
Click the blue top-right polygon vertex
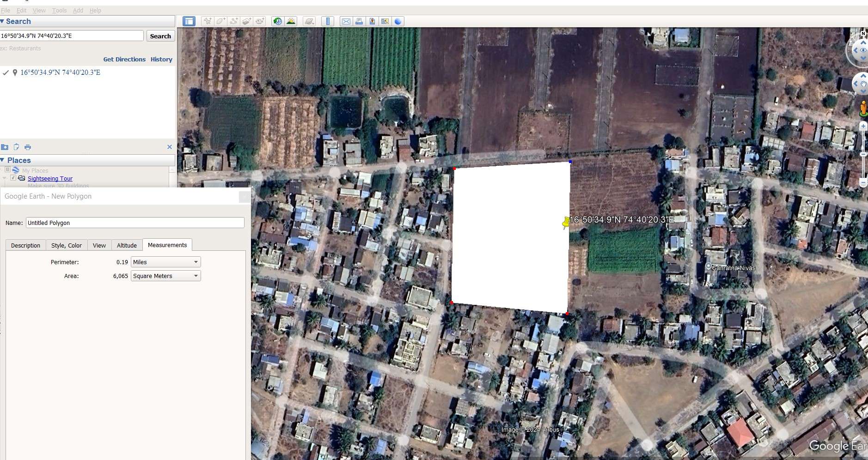(x=570, y=162)
